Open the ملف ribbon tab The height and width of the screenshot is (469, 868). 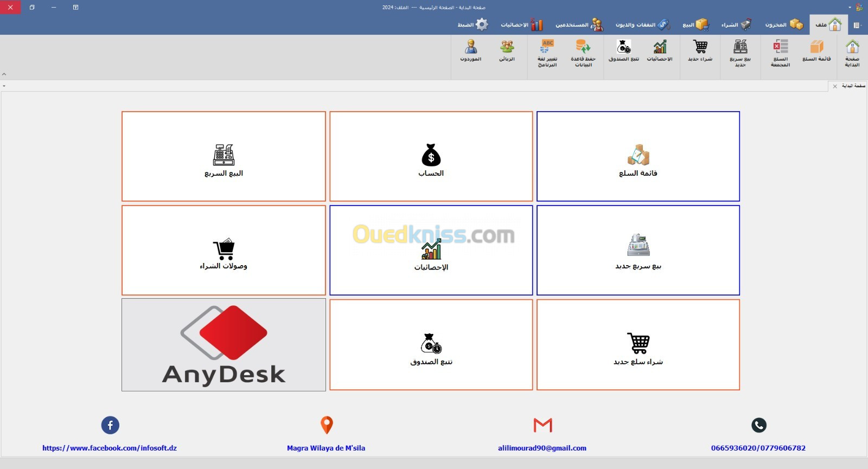point(828,25)
